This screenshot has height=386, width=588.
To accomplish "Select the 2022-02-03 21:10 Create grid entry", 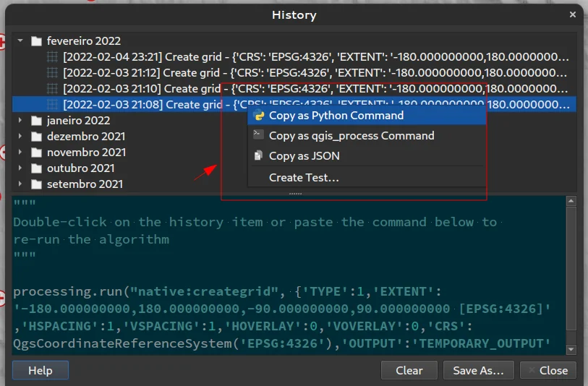I will pos(141,89).
